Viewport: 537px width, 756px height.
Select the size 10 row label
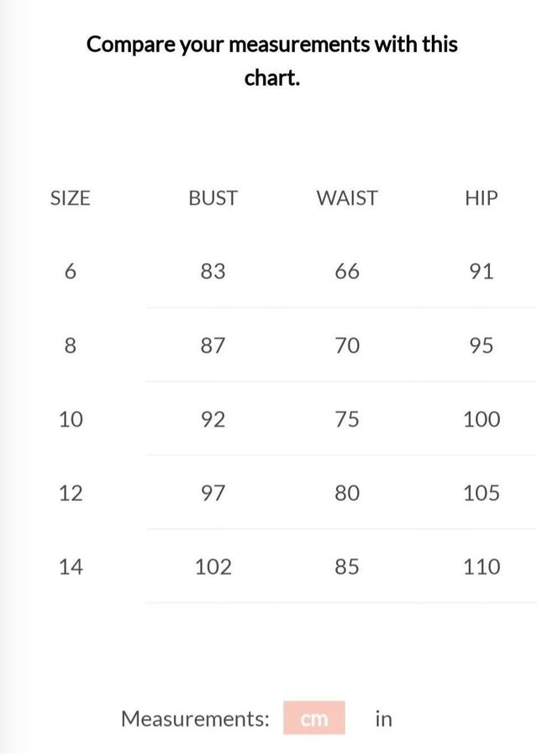tap(71, 419)
